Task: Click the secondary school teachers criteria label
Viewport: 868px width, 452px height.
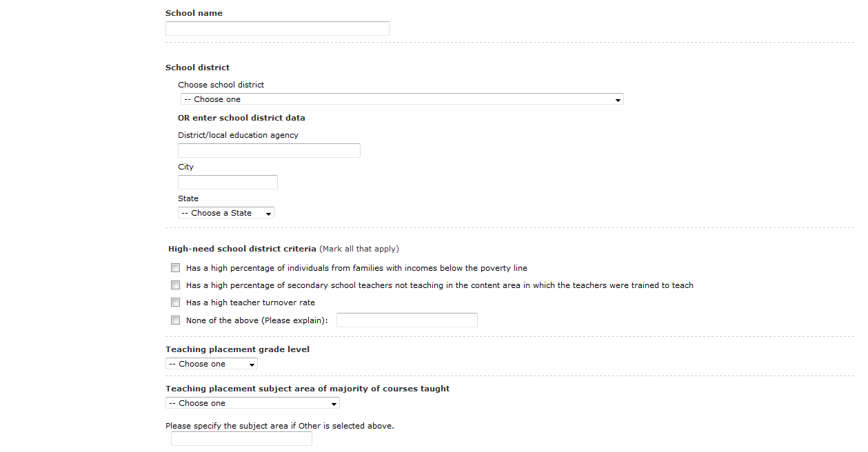Action: (x=439, y=285)
